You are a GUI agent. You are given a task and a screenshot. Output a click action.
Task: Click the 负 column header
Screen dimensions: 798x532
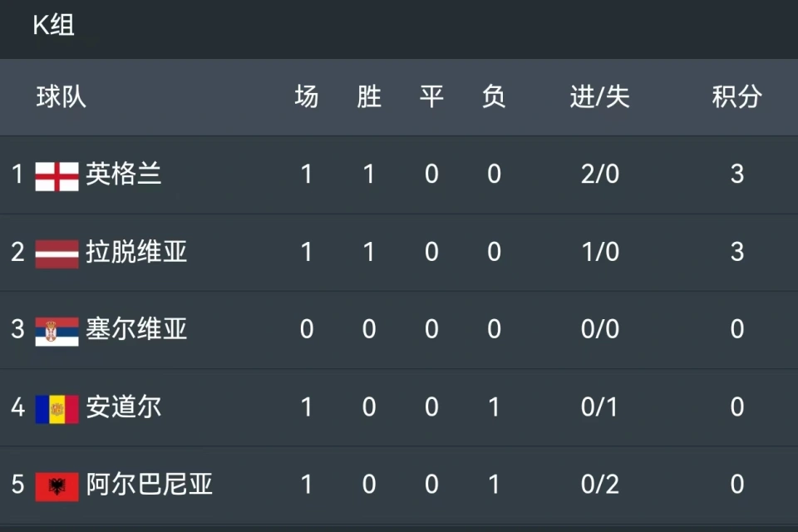(494, 96)
